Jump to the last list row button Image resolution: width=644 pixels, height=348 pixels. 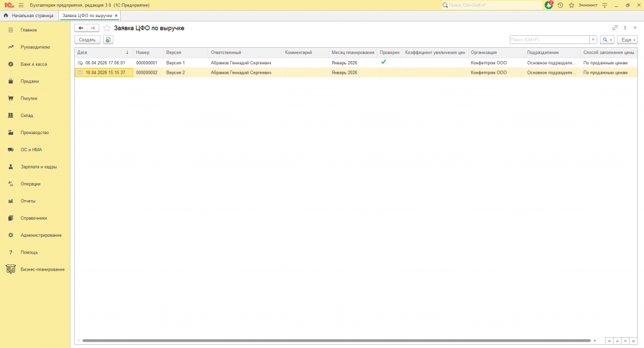coord(633,341)
